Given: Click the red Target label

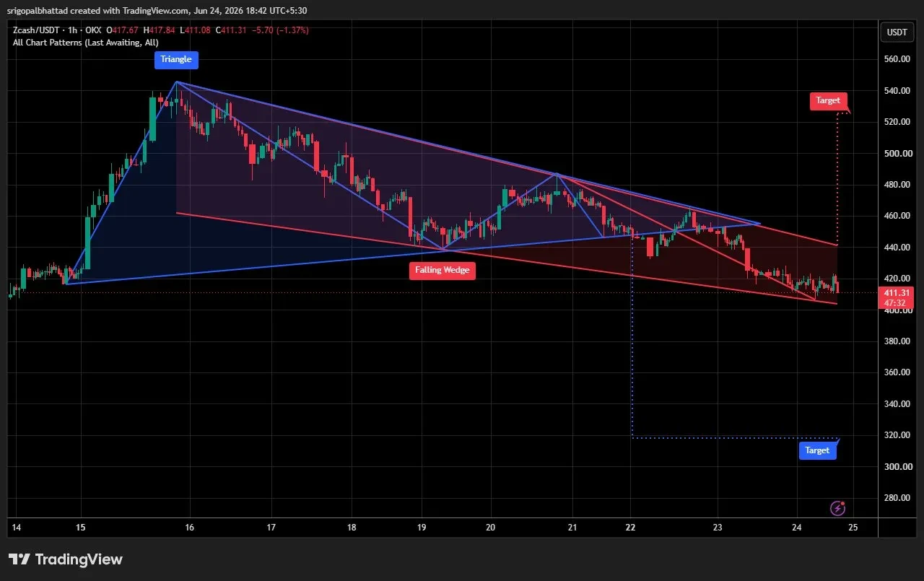Looking at the screenshot, I should [x=827, y=101].
